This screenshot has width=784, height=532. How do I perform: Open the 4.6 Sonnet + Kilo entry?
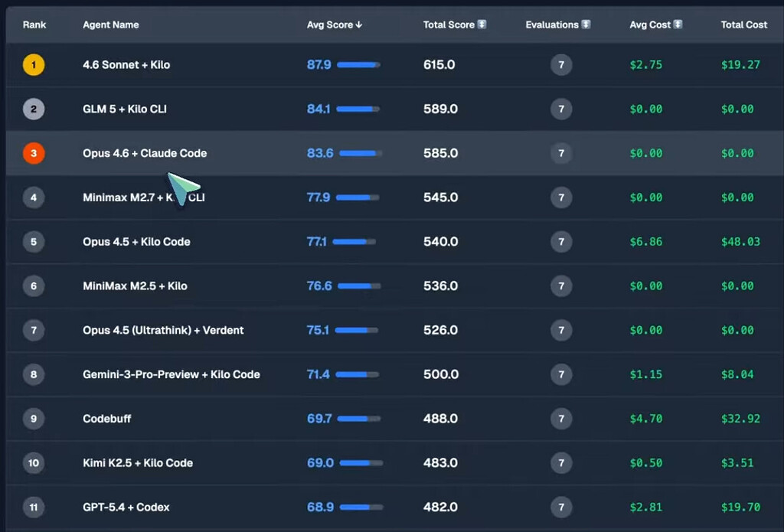coord(126,64)
